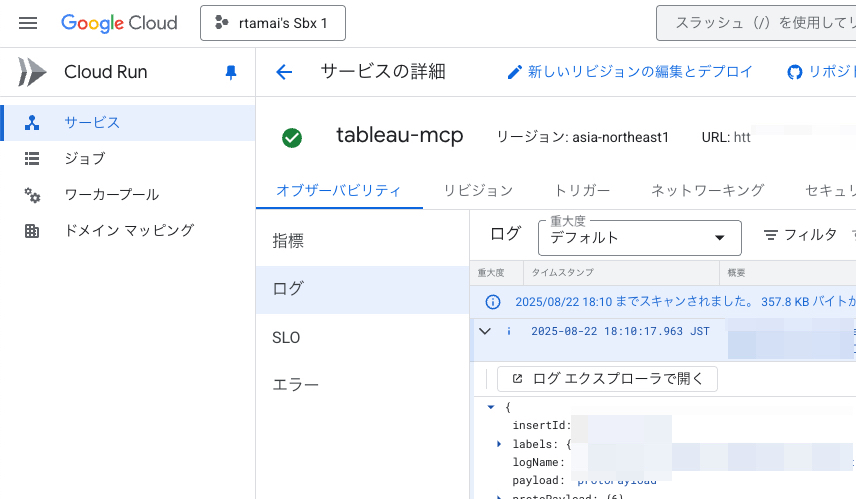Open the 重大度 デフォルト dropdown

[x=640, y=237]
